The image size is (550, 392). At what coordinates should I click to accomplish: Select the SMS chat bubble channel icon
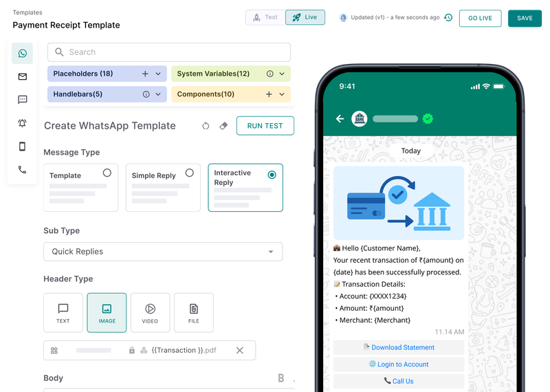click(x=23, y=100)
